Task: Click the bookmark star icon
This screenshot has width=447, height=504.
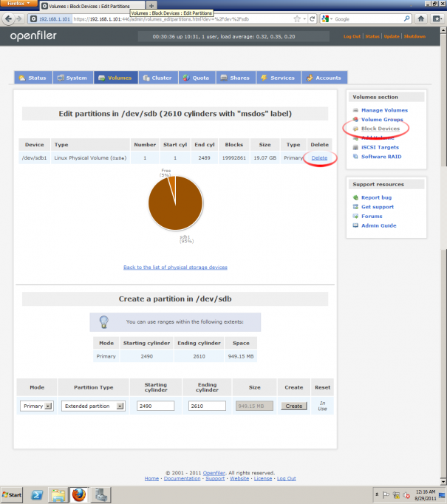Action: point(297,19)
